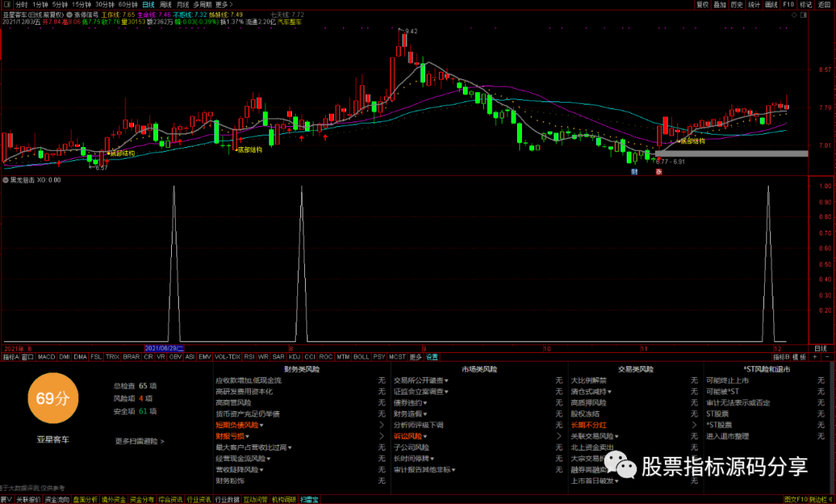Open the 更多扫雷避险 link
This screenshot has height=504, width=836.
pos(139,441)
